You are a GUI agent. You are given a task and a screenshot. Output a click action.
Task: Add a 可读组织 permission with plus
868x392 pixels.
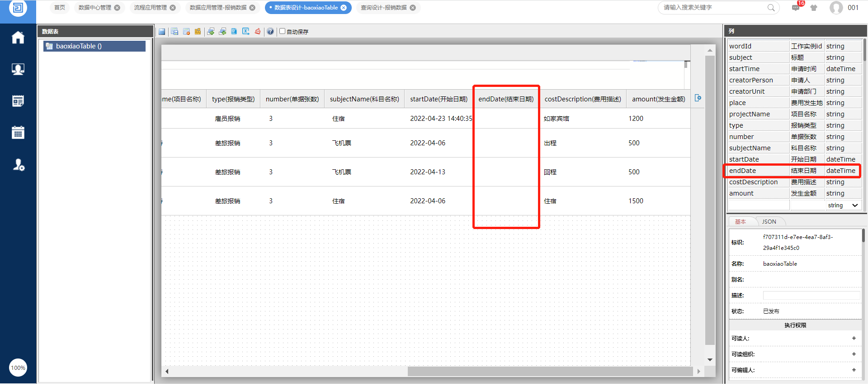click(x=854, y=354)
